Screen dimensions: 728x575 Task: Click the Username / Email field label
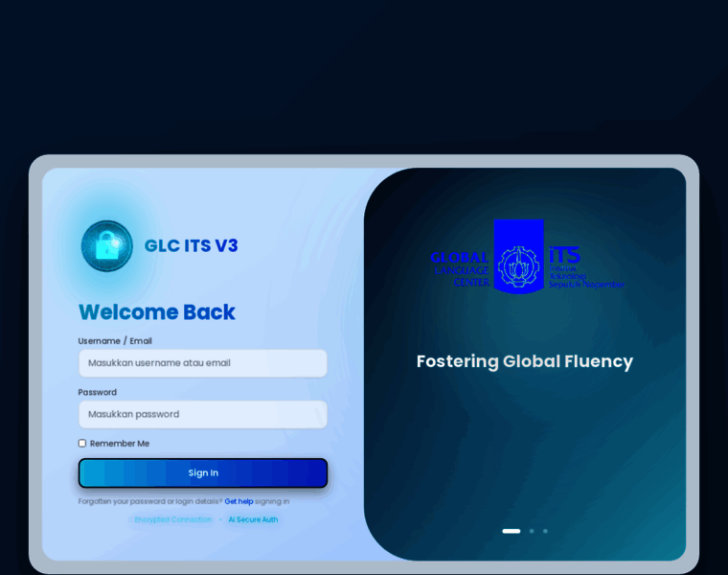click(115, 341)
